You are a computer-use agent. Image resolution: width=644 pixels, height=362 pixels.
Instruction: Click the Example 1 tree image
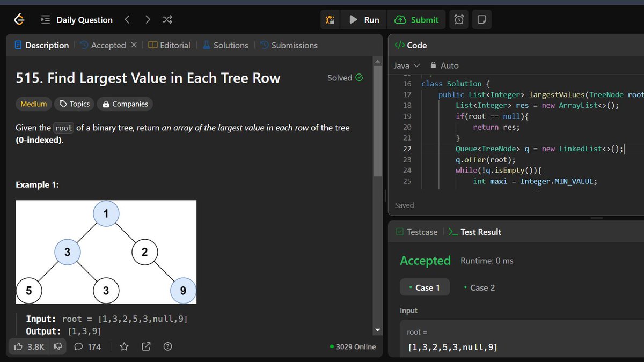pyautogui.click(x=106, y=252)
